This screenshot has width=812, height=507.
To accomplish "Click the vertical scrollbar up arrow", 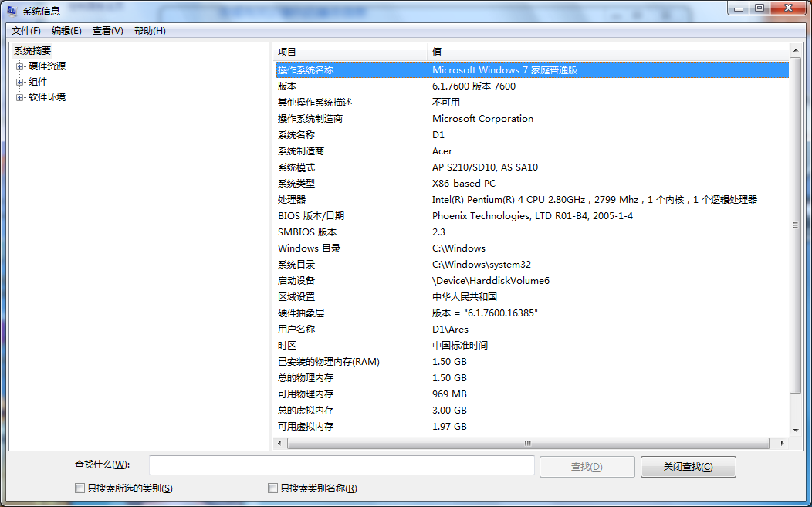I will coord(796,50).
